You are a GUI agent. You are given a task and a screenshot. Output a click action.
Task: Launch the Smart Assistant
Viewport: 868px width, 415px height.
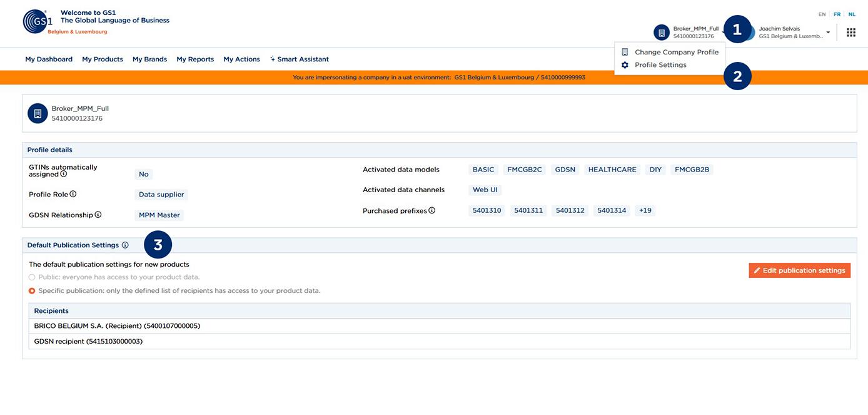299,59
